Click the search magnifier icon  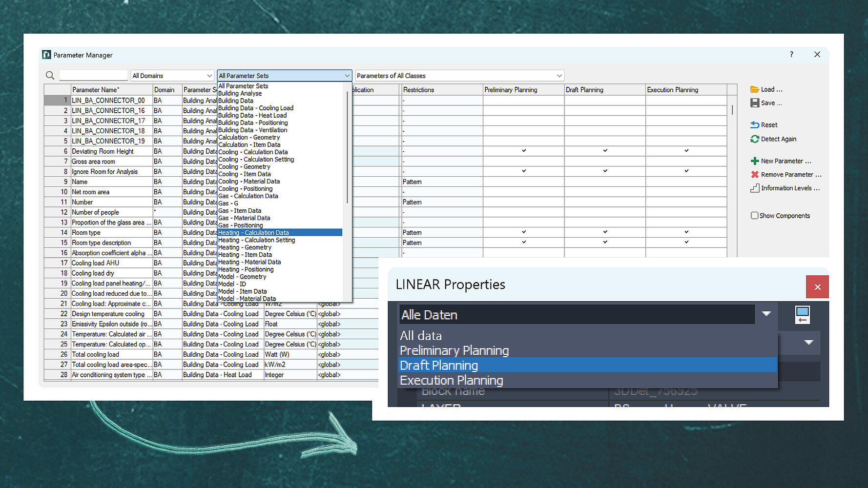click(x=50, y=76)
